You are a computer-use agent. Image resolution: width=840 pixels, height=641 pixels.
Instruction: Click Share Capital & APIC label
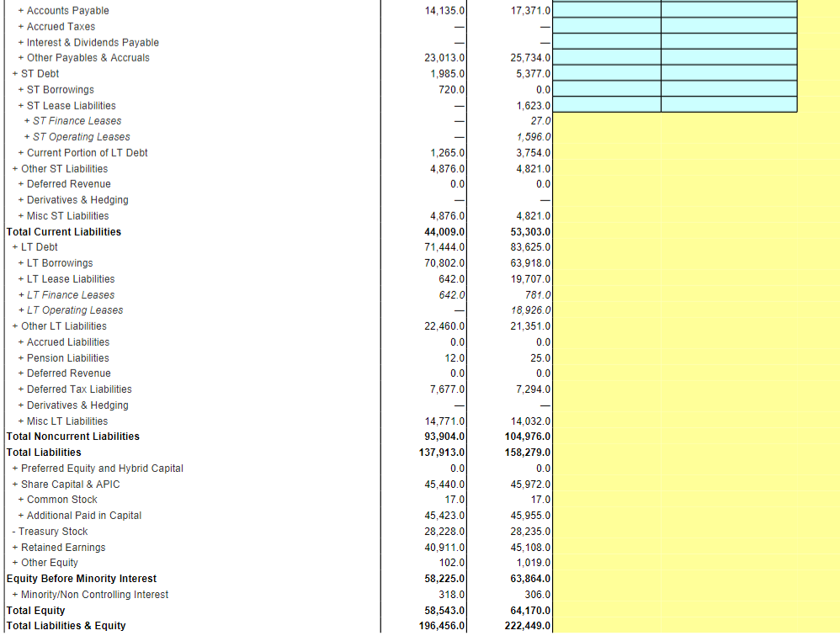point(70,485)
